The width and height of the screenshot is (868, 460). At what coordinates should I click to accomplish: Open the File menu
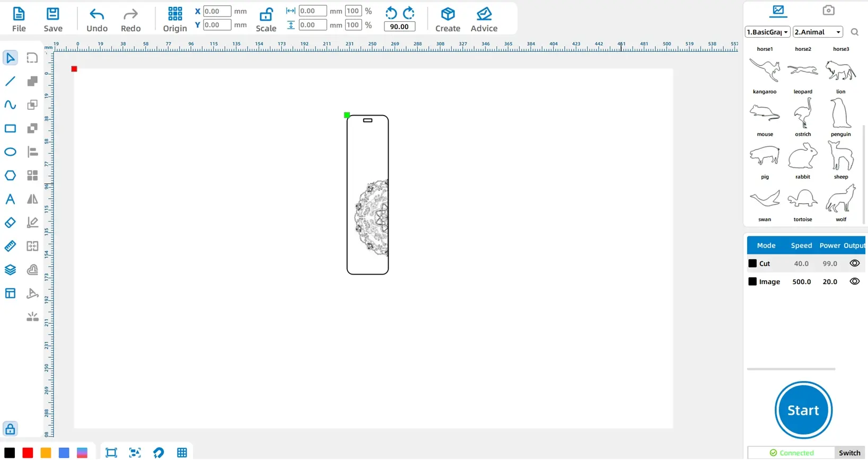pyautogui.click(x=19, y=20)
